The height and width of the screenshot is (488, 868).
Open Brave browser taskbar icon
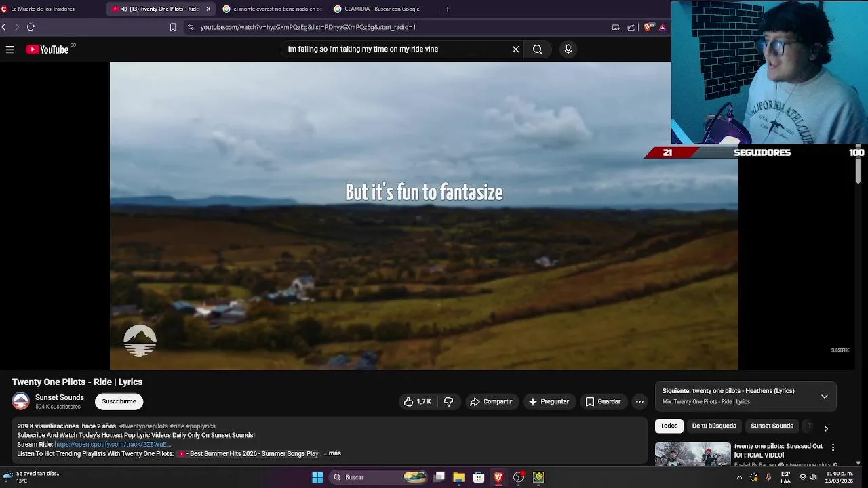pyautogui.click(x=498, y=477)
